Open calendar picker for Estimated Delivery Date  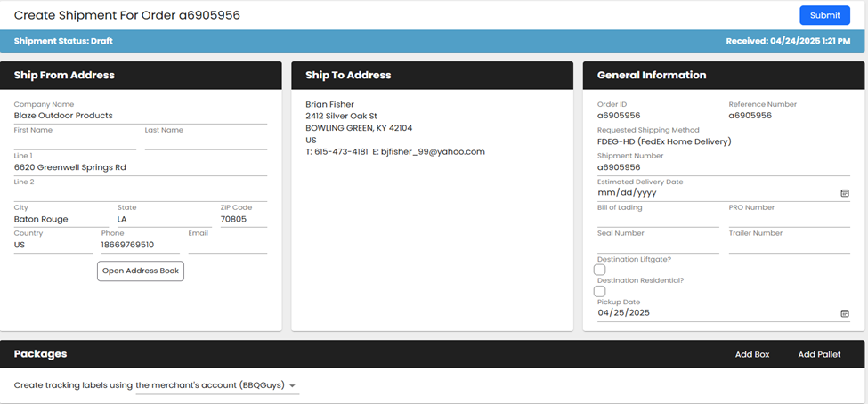[x=844, y=192]
